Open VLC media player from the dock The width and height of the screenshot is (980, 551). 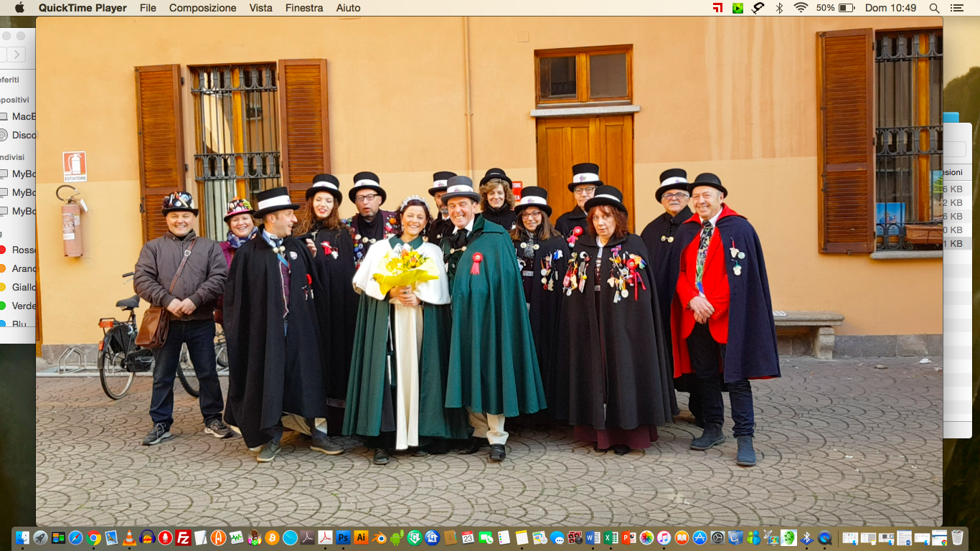point(130,537)
